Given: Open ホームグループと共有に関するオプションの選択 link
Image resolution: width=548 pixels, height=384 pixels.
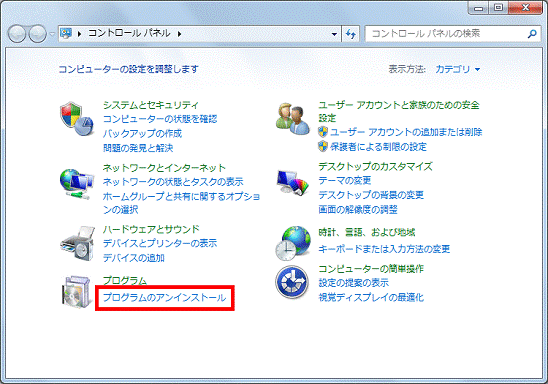Looking at the screenshot, I should (181, 203).
